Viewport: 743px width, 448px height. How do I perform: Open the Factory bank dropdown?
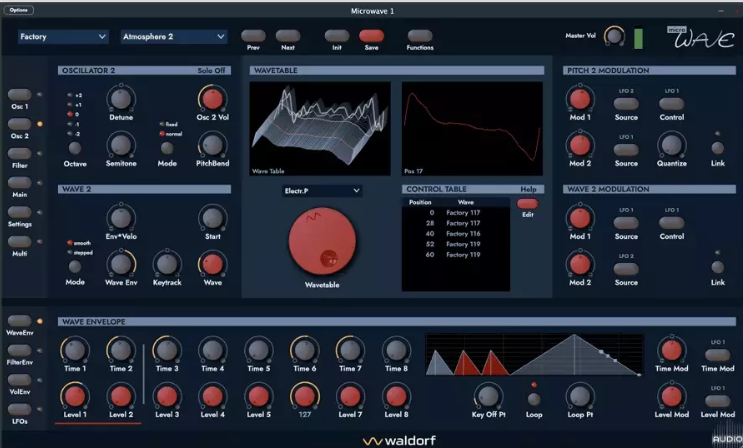(x=62, y=37)
